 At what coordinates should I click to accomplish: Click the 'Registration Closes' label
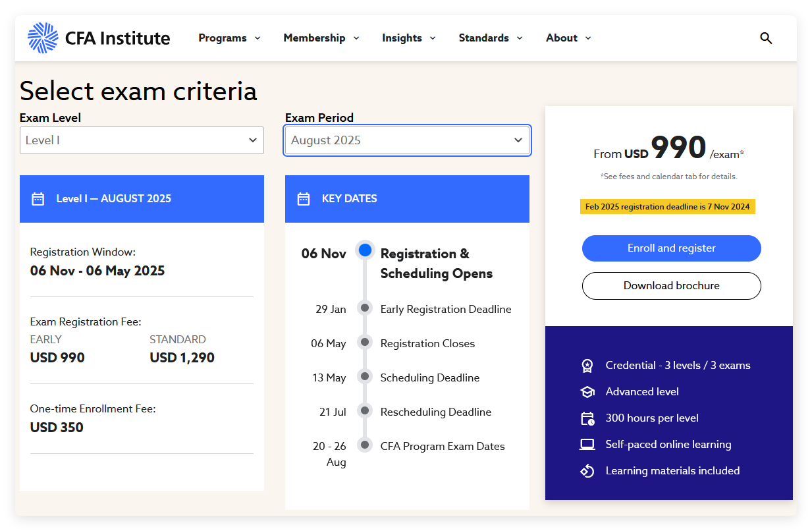click(x=427, y=343)
